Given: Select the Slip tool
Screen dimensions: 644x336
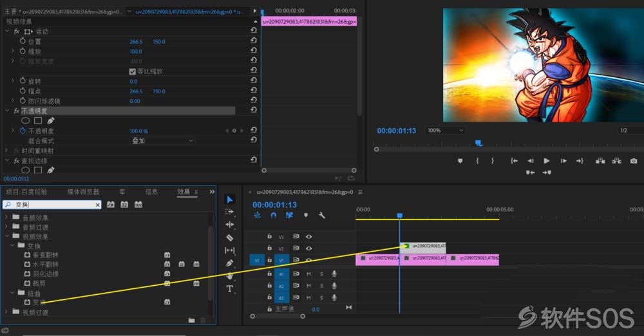Looking at the screenshot, I should point(230,250).
